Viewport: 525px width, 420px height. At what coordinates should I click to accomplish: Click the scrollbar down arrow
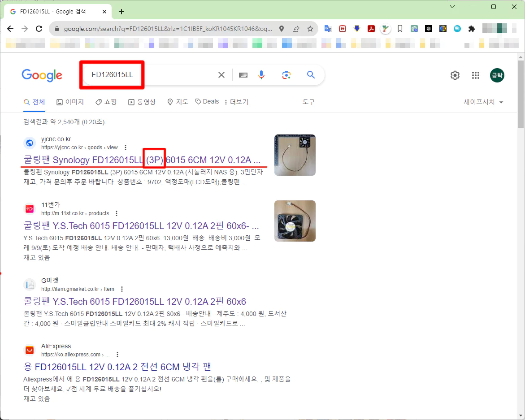point(521,416)
